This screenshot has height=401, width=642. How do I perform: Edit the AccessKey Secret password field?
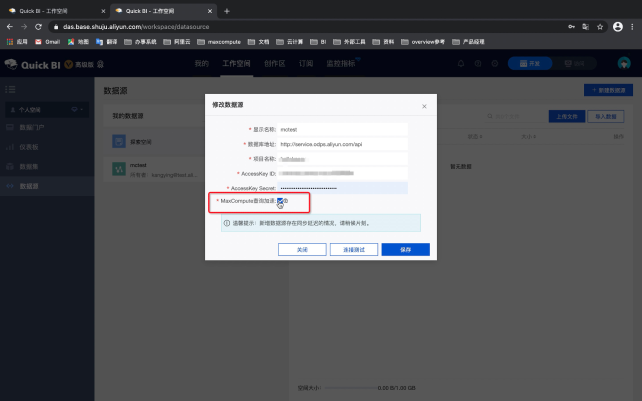(x=342, y=188)
